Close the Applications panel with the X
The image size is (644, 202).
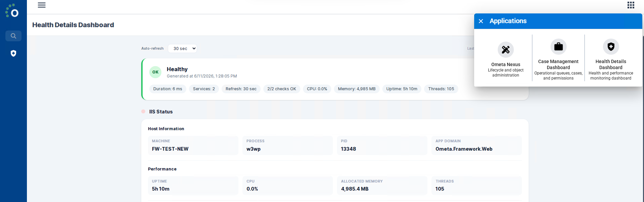click(481, 21)
